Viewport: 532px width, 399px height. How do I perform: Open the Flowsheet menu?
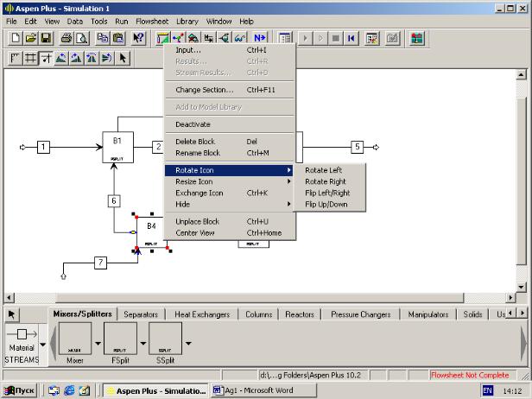(152, 22)
